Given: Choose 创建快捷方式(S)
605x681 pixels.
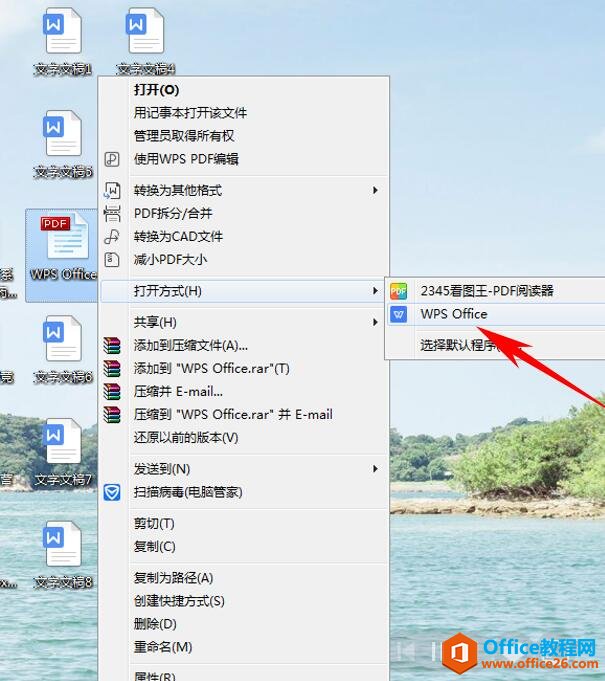Looking at the screenshot, I should pyautogui.click(x=244, y=601).
